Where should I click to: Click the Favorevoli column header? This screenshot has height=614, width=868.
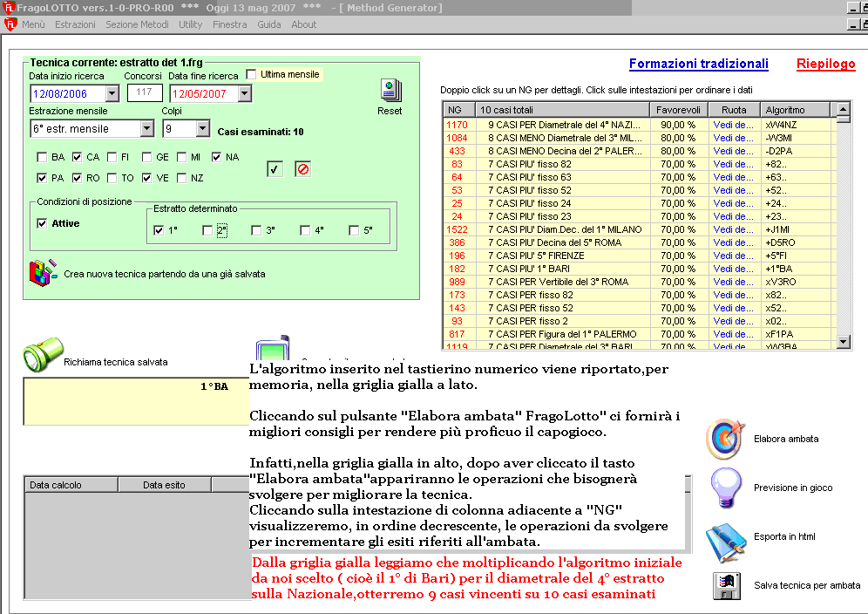pos(676,110)
